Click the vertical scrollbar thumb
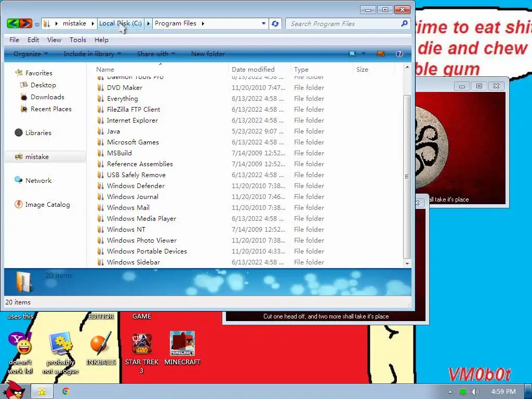532x399 pixels. (x=407, y=177)
